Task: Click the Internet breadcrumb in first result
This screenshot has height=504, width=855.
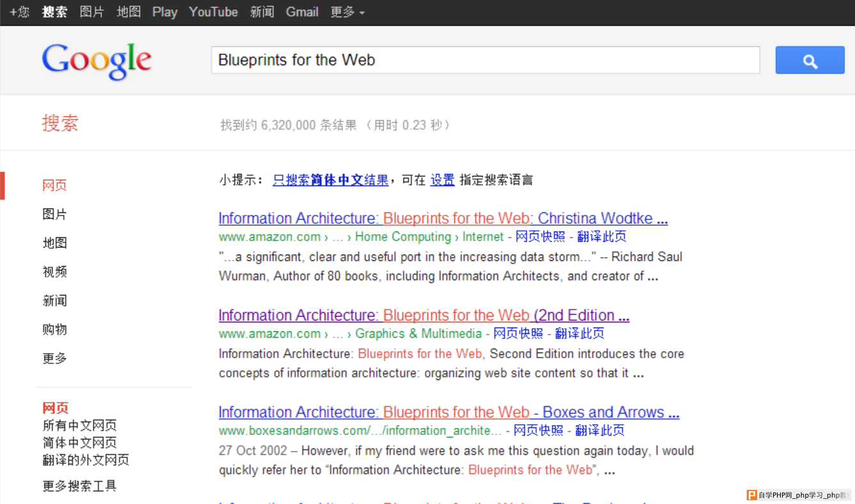Action: (x=483, y=237)
